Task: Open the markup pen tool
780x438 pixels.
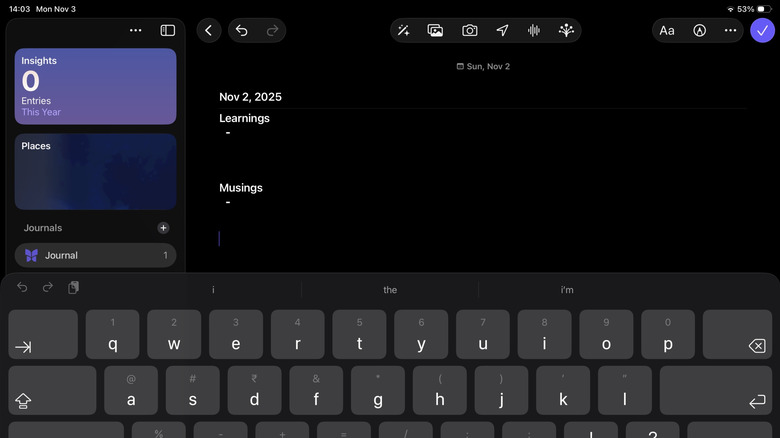Action: point(699,30)
